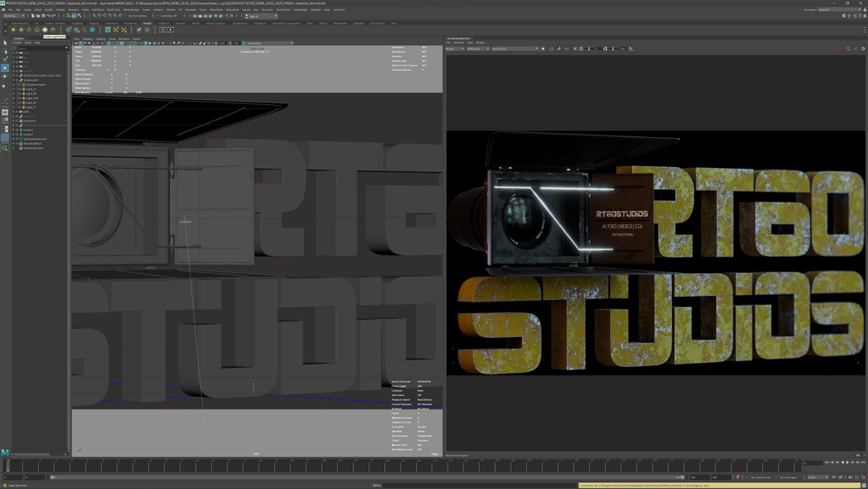Toggle the crop region icon in RenderView
The height and width of the screenshot is (489, 868).
click(x=575, y=48)
